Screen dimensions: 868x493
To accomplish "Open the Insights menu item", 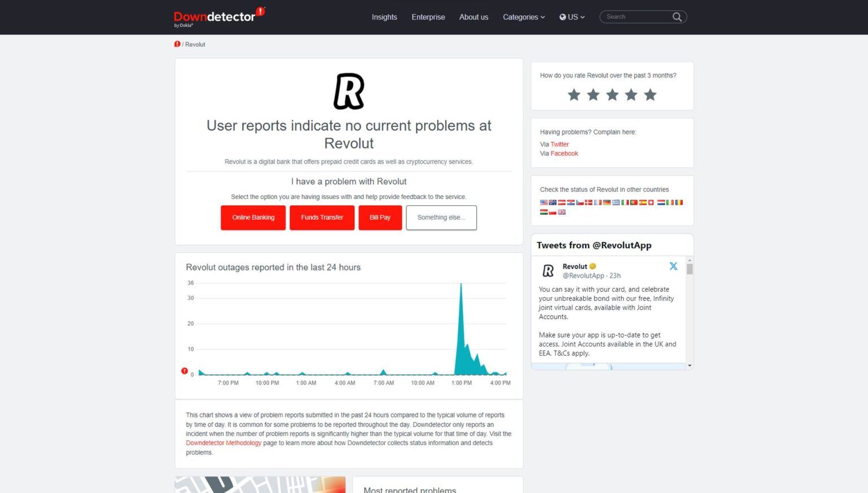I will coord(384,17).
